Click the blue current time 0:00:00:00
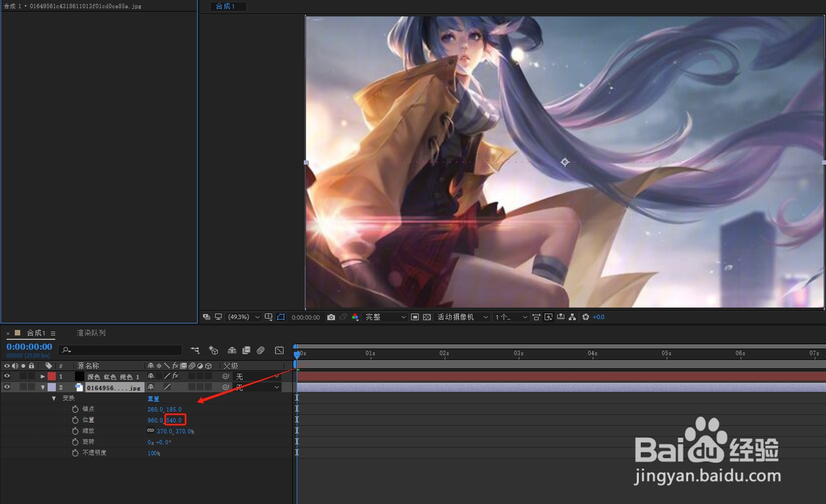Screen dimensions: 826x504 [x=29, y=346]
